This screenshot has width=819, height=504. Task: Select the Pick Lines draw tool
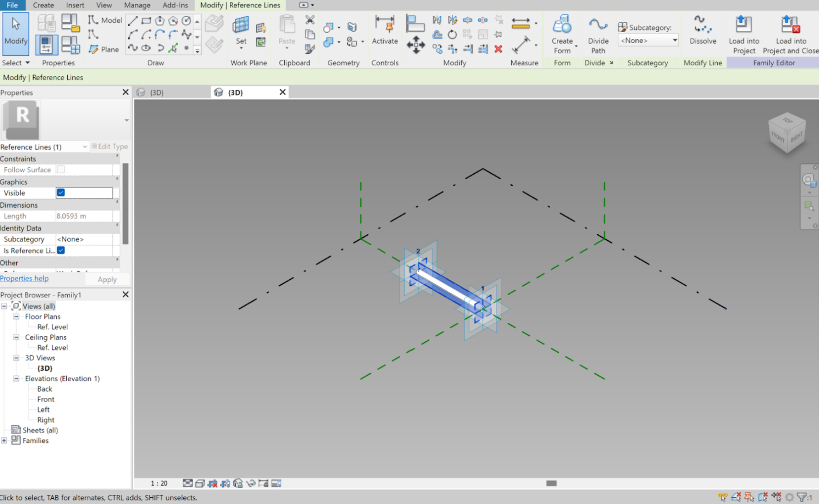[x=173, y=48]
